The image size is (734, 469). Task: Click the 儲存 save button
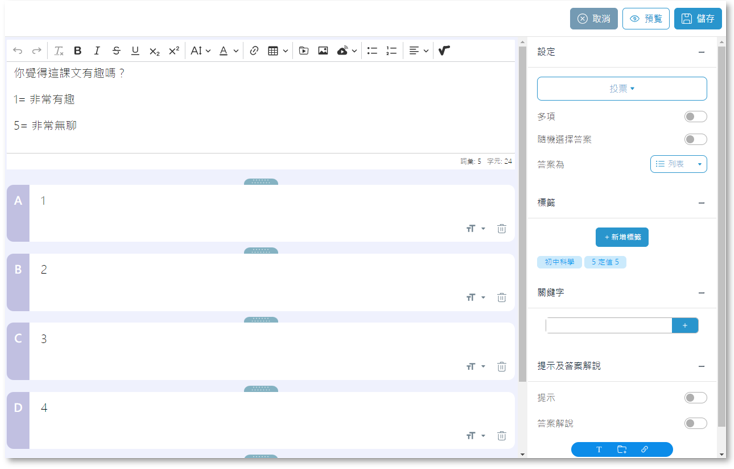[697, 19]
